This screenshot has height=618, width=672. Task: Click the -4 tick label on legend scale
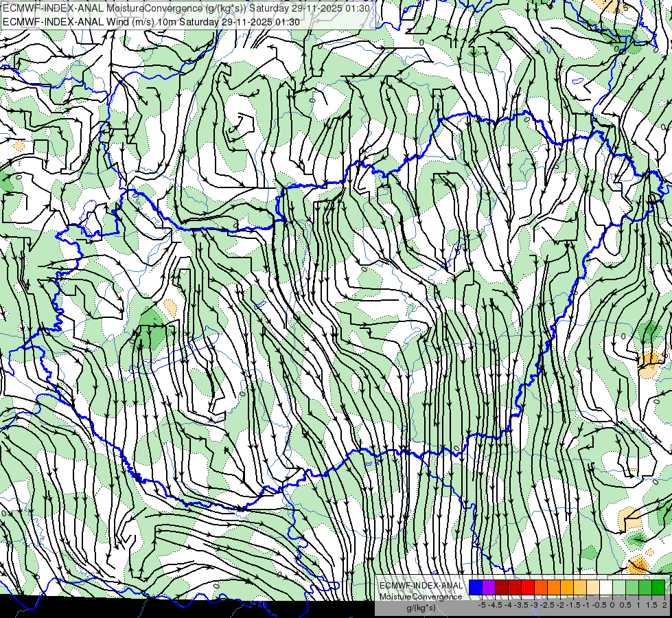508,605
